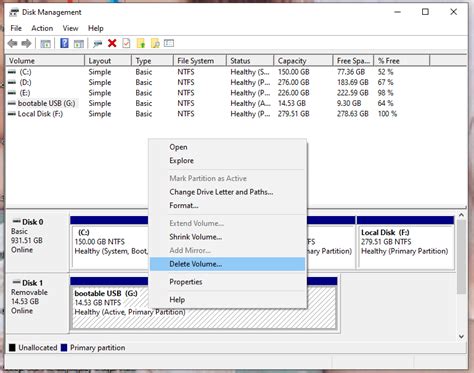Choose Explore from the context menu
This screenshot has width=474, height=373.
tap(227, 161)
